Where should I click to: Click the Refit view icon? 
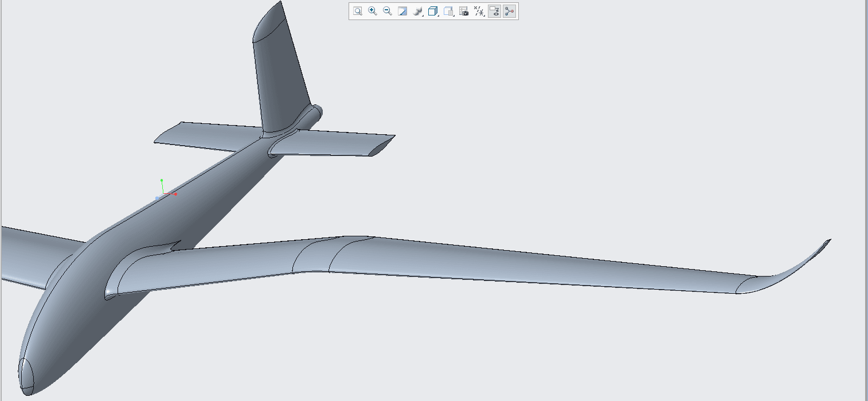click(x=358, y=11)
